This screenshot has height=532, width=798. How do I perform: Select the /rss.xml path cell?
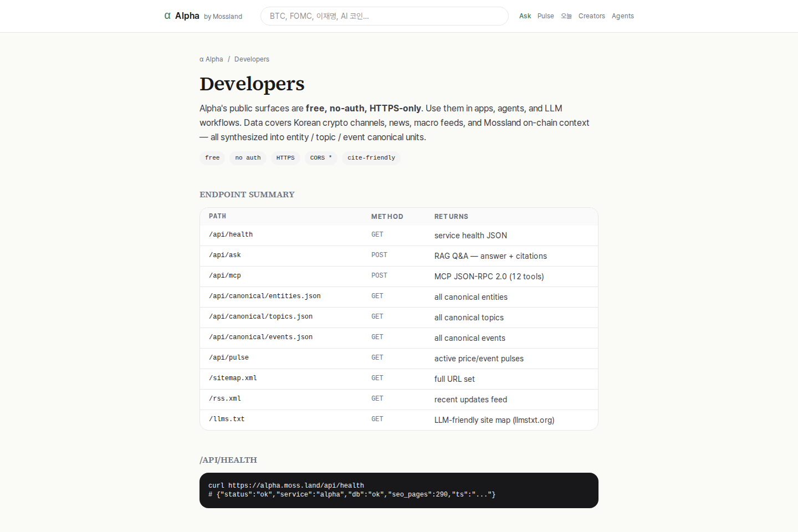tap(225, 399)
